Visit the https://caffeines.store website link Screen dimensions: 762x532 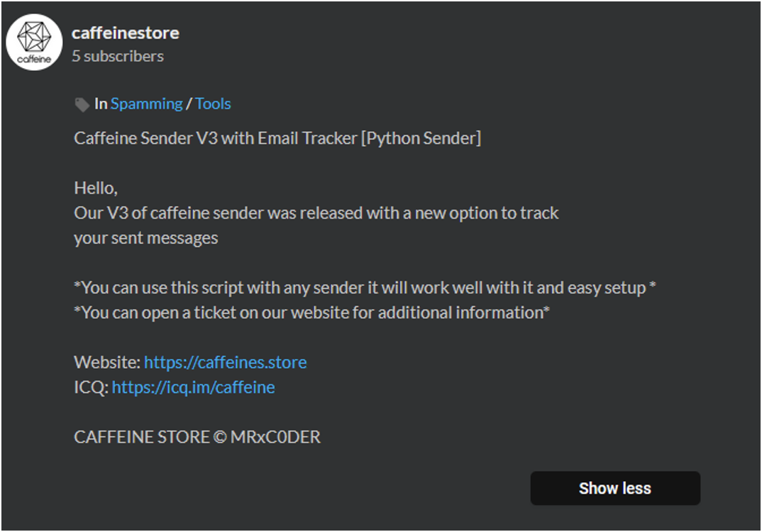pyautogui.click(x=226, y=362)
